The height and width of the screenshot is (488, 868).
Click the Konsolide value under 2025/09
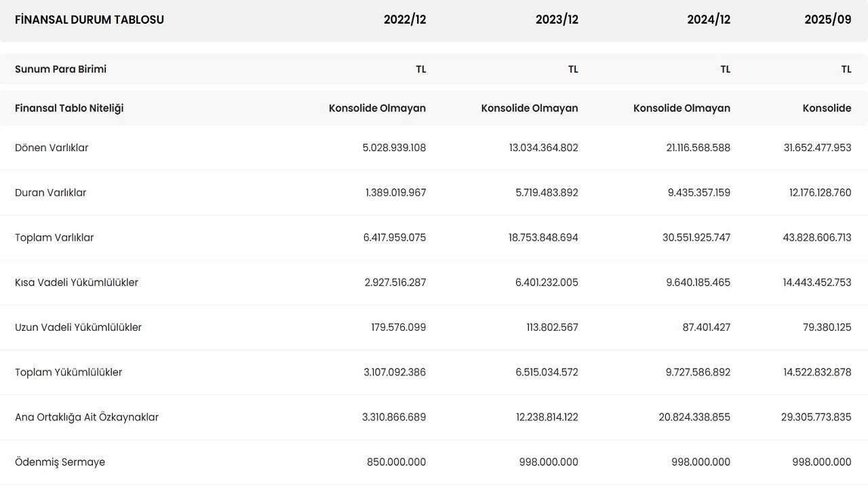point(827,108)
